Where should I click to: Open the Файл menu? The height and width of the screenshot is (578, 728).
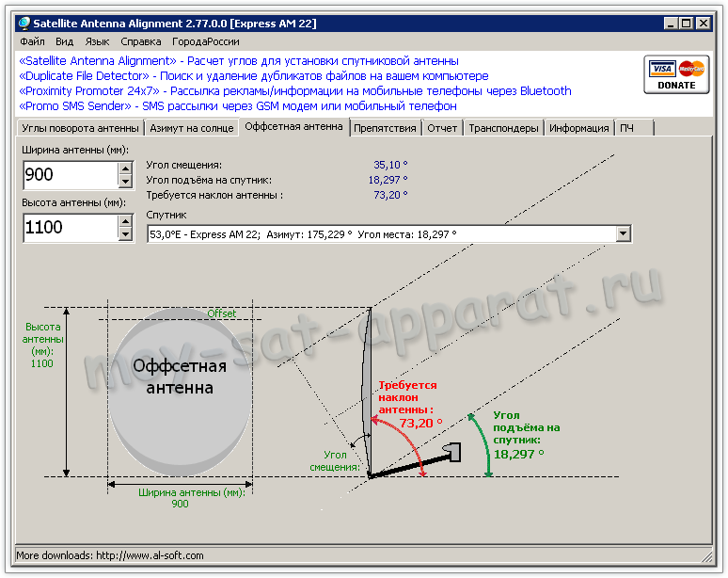click(32, 41)
